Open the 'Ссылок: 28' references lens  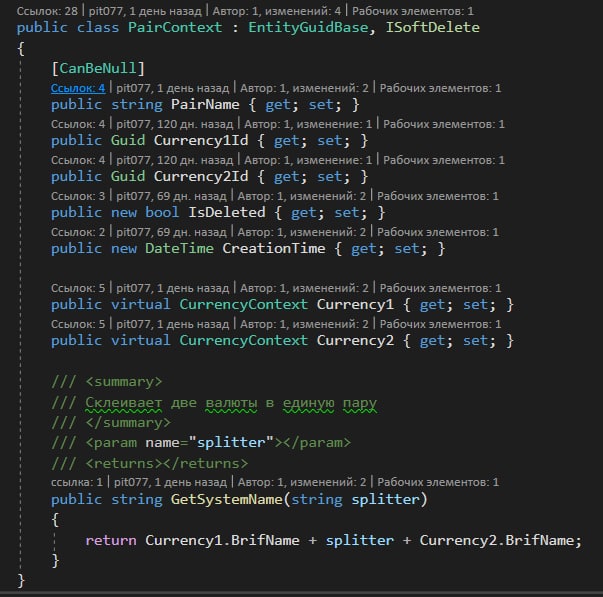47,11
